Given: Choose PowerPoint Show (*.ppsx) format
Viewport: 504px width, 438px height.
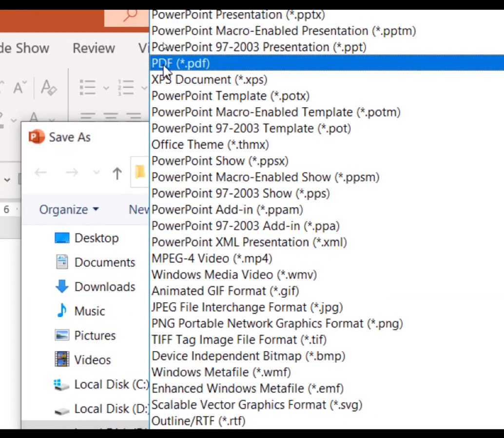Looking at the screenshot, I should (x=219, y=160).
